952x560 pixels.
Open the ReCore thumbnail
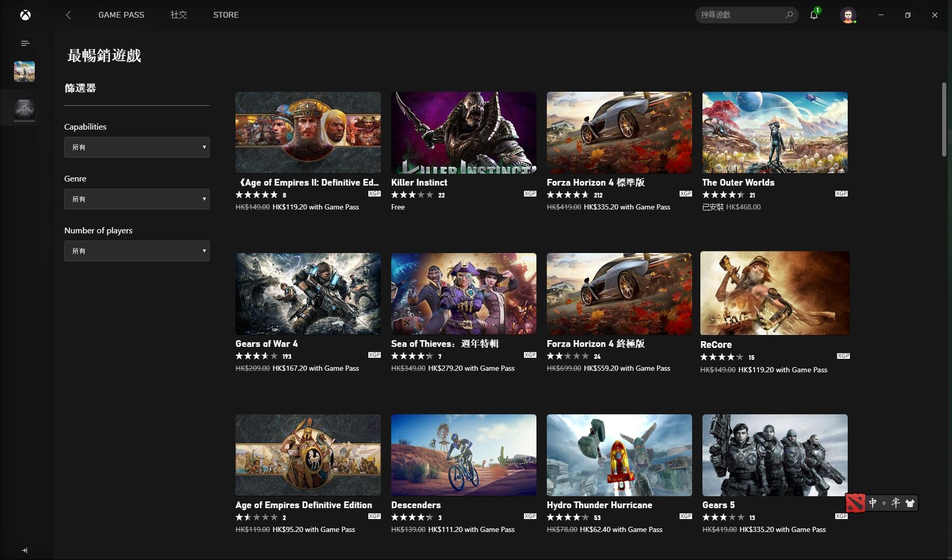pyautogui.click(x=775, y=293)
